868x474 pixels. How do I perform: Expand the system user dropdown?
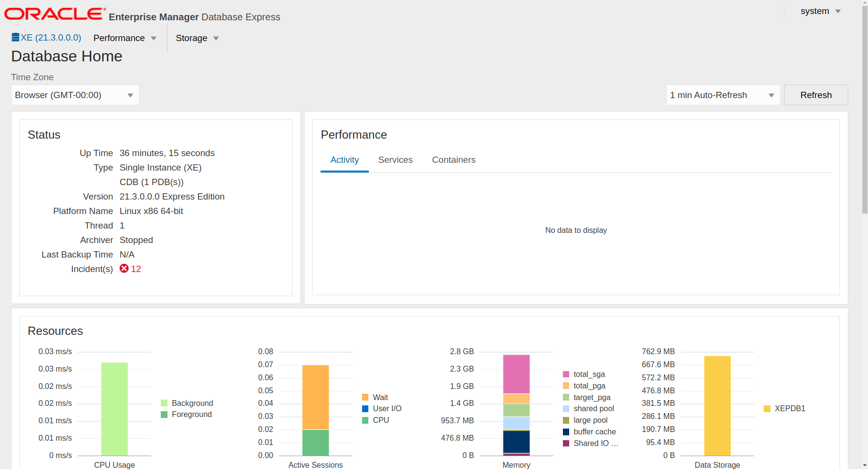(x=820, y=11)
